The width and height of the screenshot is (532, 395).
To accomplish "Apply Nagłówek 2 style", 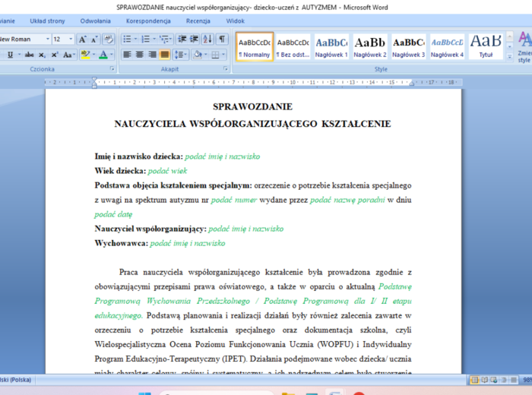I will click(370, 47).
